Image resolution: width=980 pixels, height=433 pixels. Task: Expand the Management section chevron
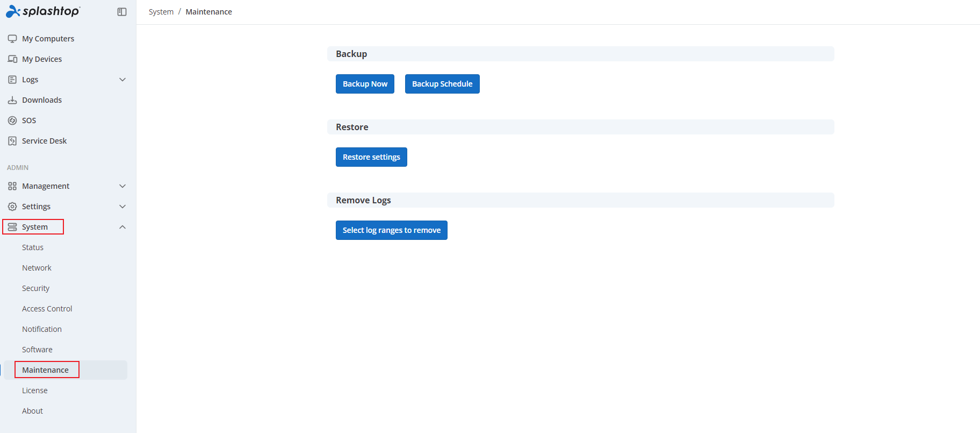(122, 186)
